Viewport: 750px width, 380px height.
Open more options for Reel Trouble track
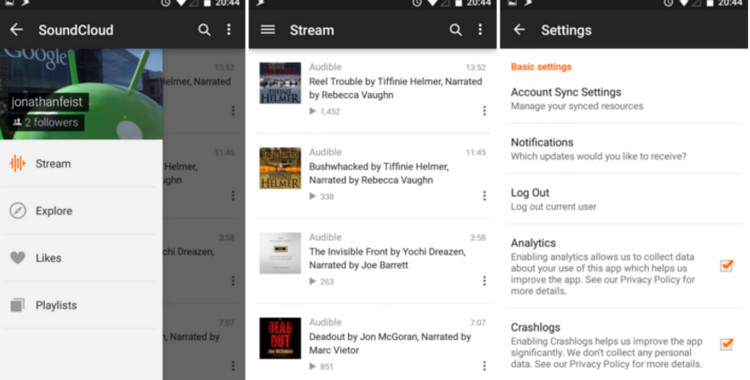pyautogui.click(x=484, y=111)
